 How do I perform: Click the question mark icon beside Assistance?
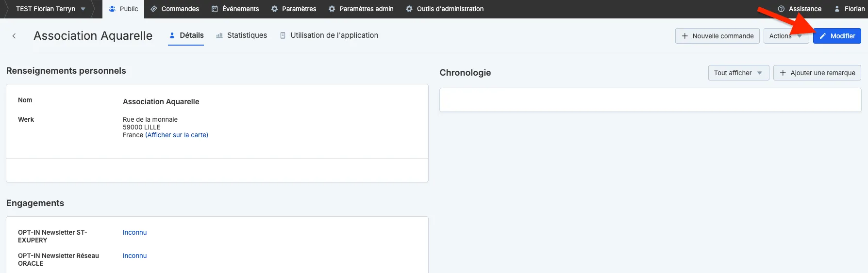coord(781,9)
